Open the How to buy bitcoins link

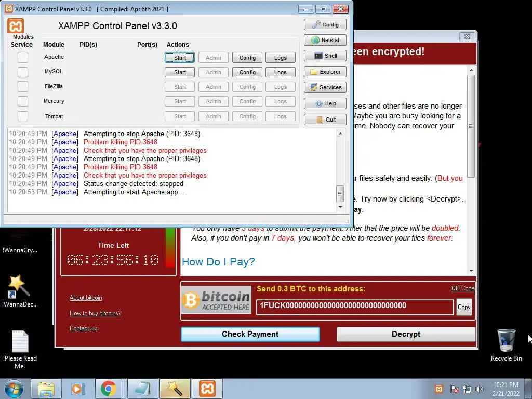pos(96,313)
